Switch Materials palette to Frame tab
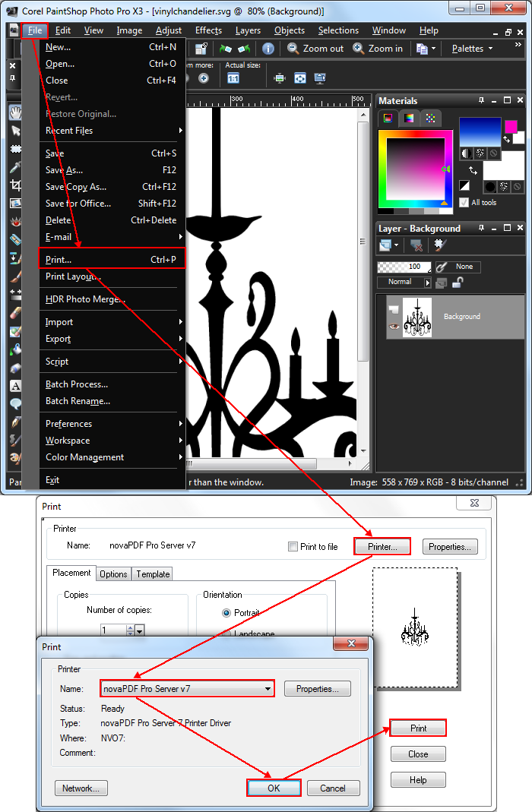The height and width of the screenshot is (812, 532). 388,118
